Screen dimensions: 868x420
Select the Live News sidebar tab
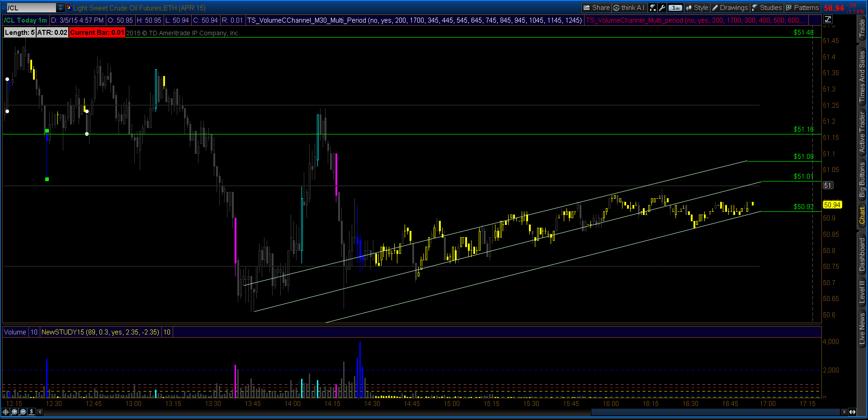862,329
